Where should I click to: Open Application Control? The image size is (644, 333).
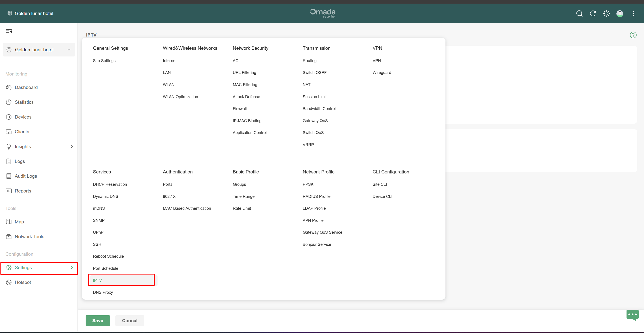[249, 133]
